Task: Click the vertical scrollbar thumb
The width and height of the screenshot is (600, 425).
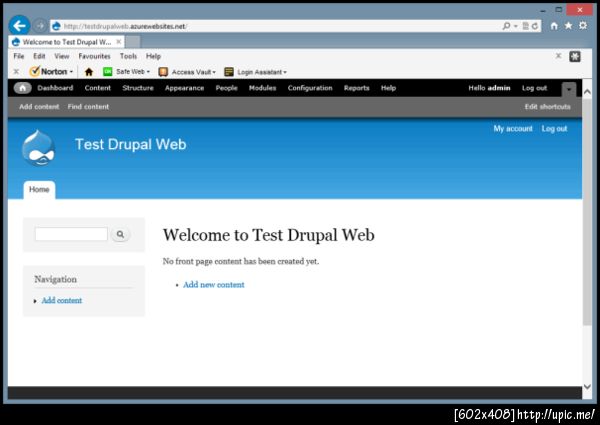Action: tap(587, 212)
